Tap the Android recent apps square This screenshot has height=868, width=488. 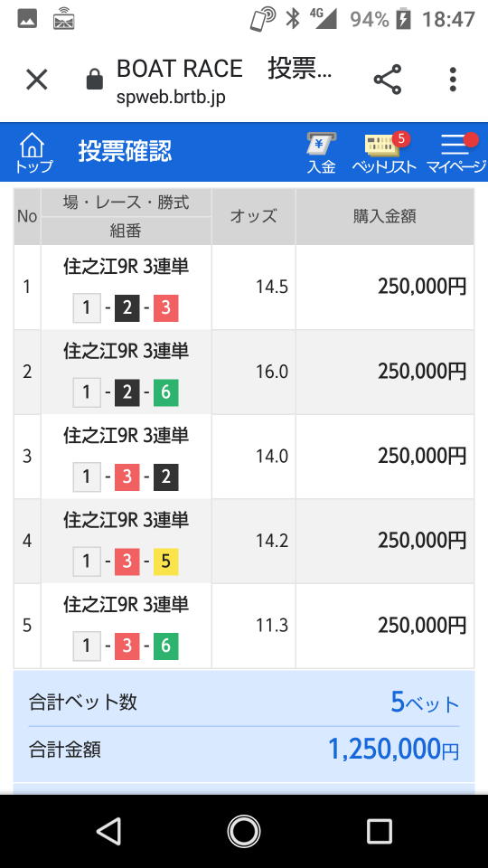(380, 831)
